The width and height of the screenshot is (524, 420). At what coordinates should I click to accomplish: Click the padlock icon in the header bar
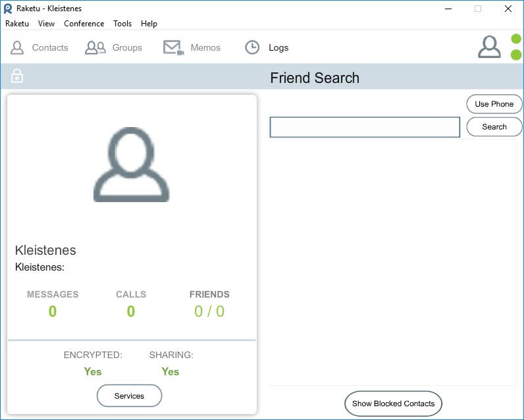coord(17,76)
